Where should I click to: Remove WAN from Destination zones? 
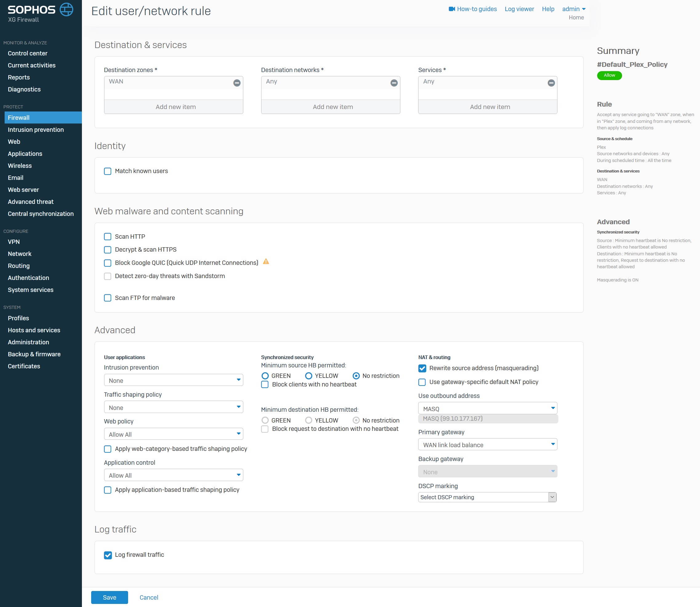click(237, 83)
